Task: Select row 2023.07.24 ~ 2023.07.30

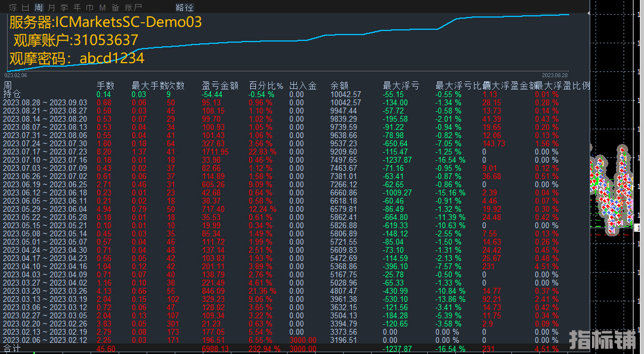Action: (x=45, y=144)
